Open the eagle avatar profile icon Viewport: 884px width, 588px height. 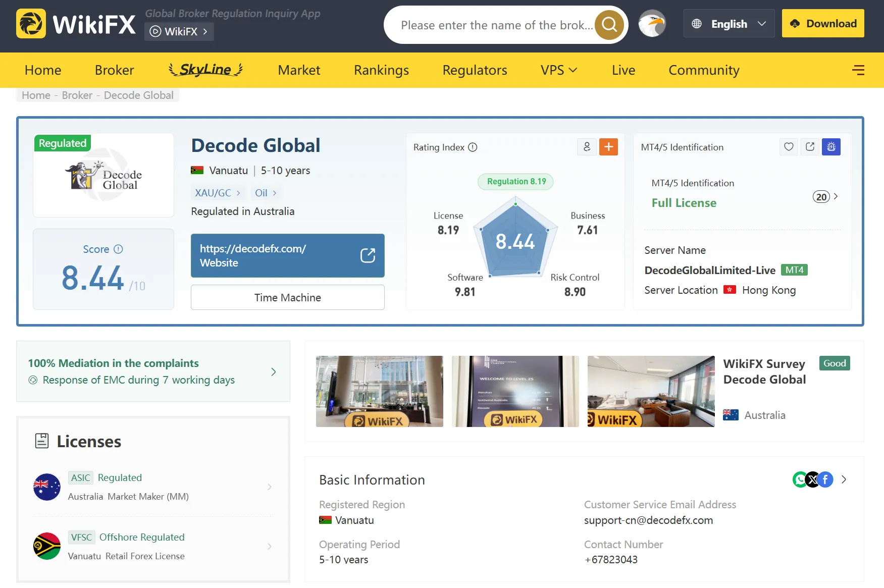[x=652, y=24]
